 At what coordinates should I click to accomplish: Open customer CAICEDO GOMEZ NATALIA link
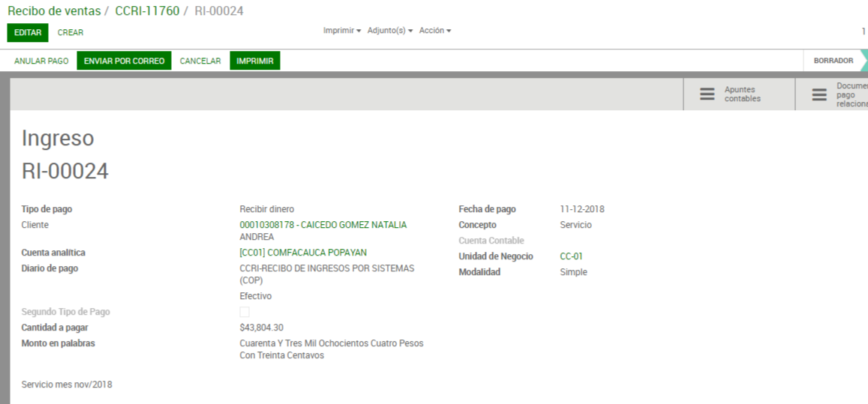[323, 225]
